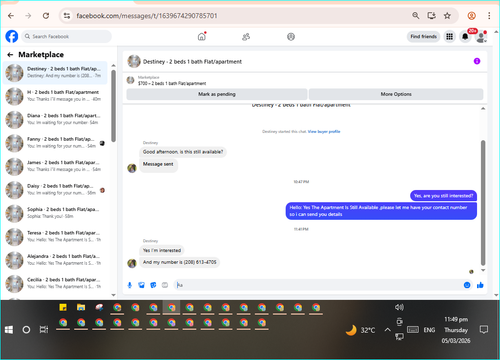Click the conversation list scroll-up arrow

tap(113, 66)
